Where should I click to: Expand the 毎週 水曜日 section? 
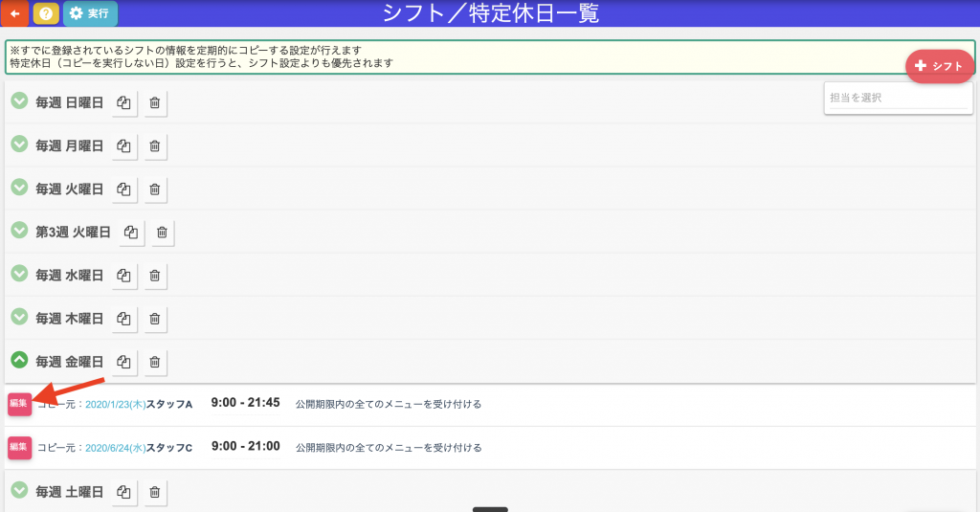coord(19,273)
